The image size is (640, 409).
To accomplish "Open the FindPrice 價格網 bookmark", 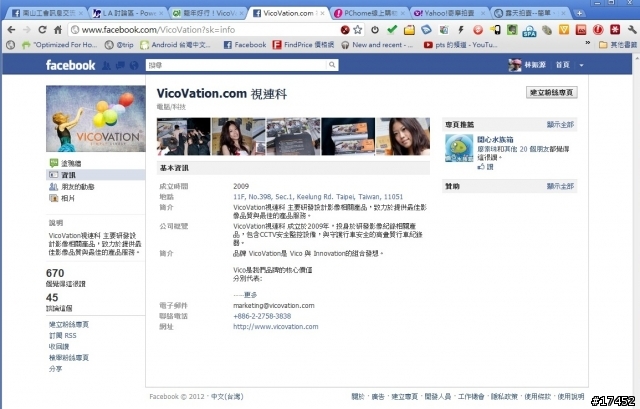I will [x=303, y=45].
